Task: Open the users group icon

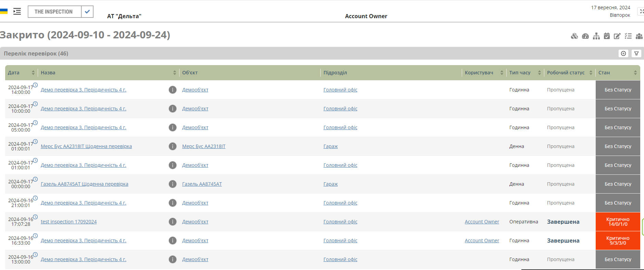Action: [639, 36]
